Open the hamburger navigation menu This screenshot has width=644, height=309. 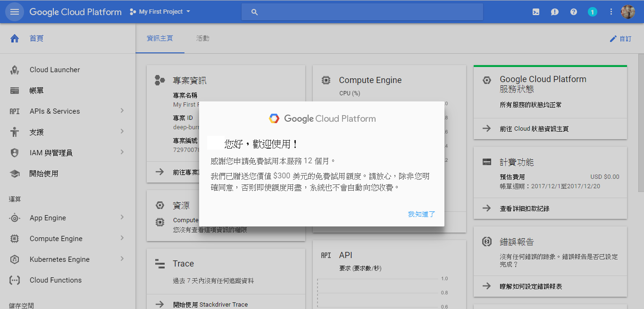point(15,12)
